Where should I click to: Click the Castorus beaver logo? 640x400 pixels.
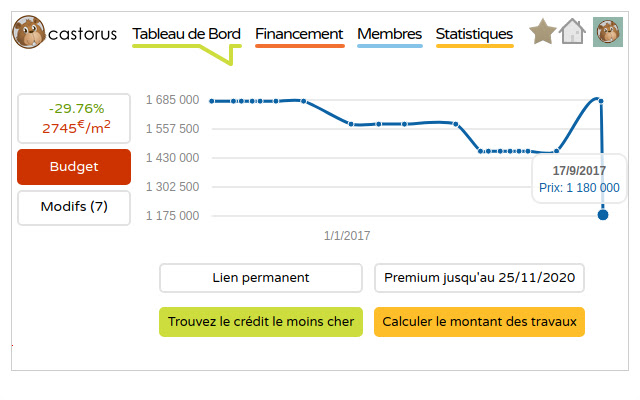(x=28, y=33)
